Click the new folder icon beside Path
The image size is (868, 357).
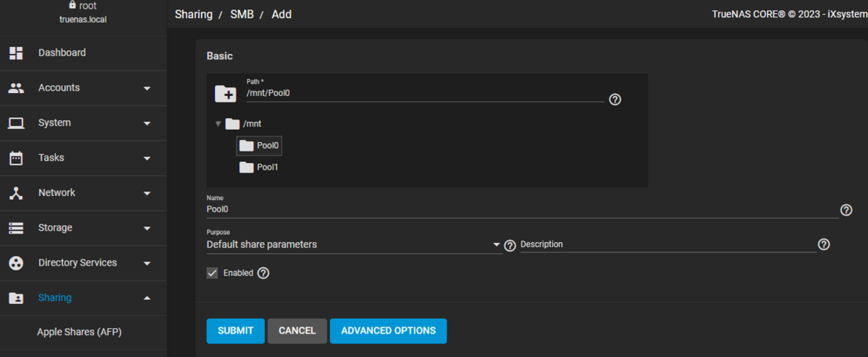pos(225,95)
